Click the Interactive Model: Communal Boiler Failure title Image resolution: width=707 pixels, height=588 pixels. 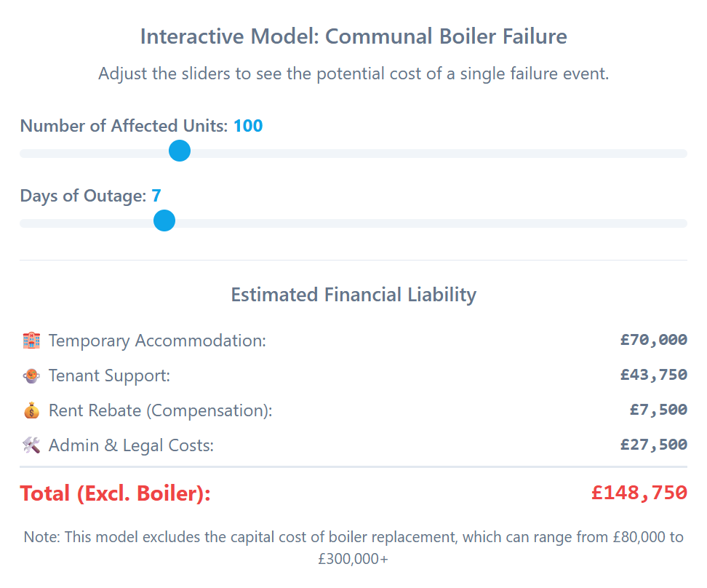click(353, 36)
